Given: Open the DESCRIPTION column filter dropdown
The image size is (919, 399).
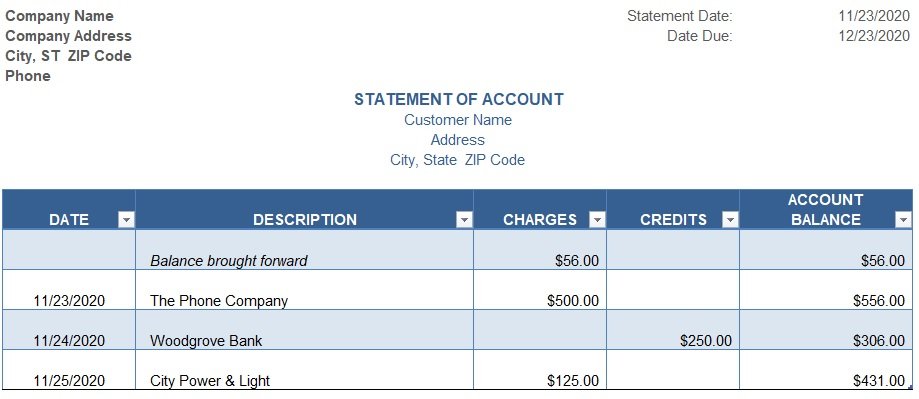Looking at the screenshot, I should pyautogui.click(x=464, y=220).
